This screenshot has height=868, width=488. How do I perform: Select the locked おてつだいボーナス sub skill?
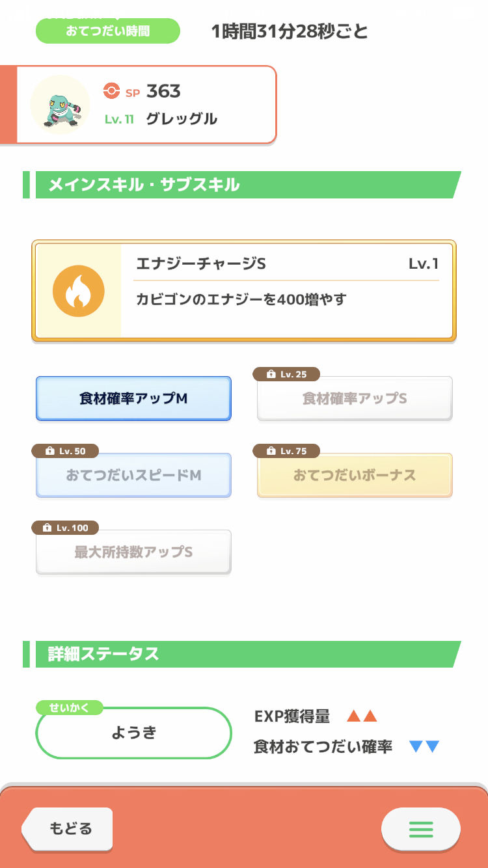click(x=355, y=476)
